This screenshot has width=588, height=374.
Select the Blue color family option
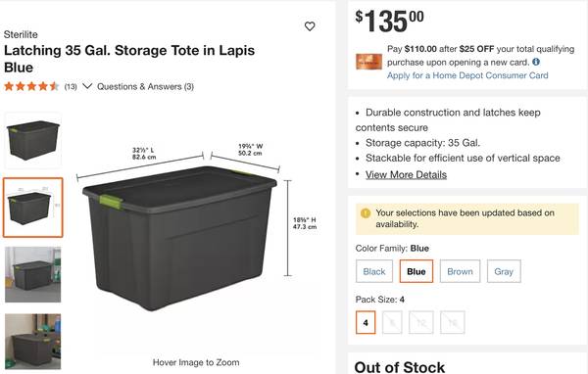click(416, 271)
